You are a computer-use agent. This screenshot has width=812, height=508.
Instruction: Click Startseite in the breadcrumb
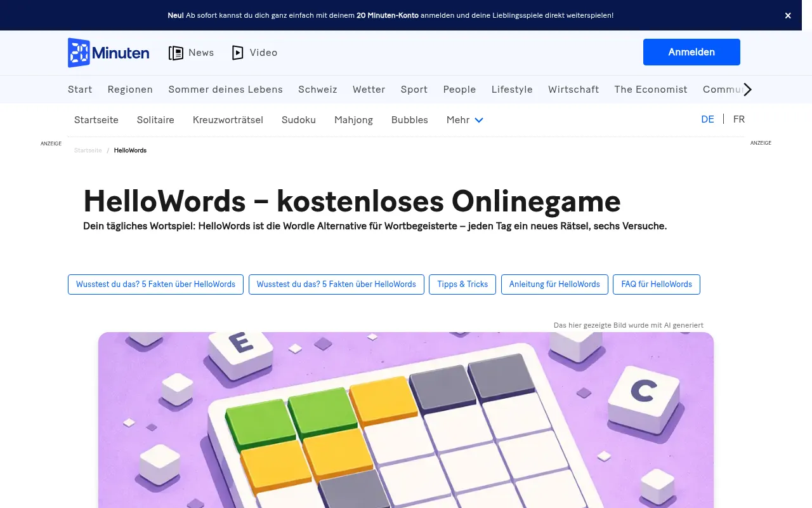(x=88, y=150)
